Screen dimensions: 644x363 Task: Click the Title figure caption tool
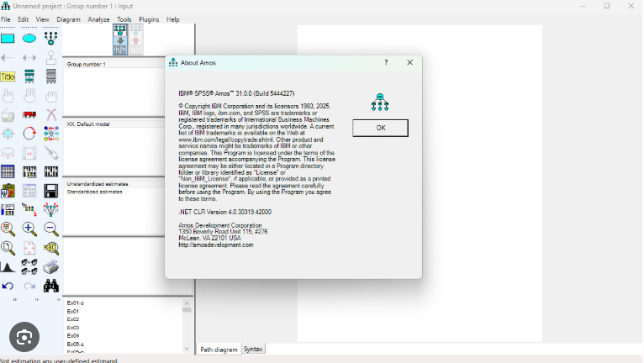(8, 76)
